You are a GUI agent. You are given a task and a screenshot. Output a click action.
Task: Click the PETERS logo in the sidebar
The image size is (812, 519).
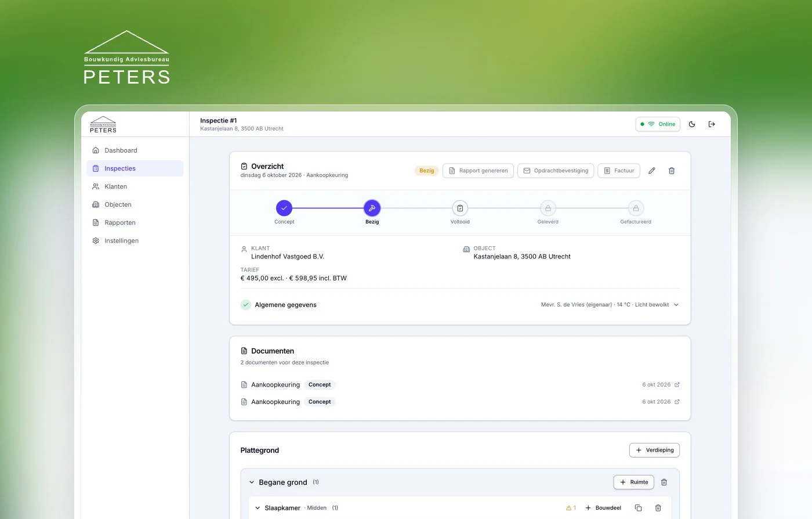[x=103, y=125]
